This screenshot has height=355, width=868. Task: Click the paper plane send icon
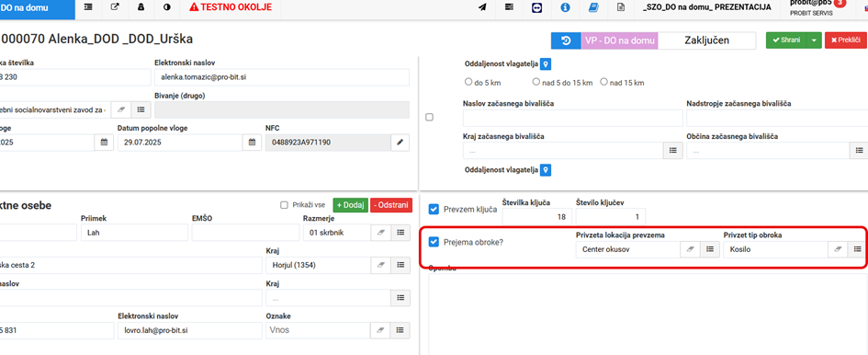pyautogui.click(x=482, y=7)
